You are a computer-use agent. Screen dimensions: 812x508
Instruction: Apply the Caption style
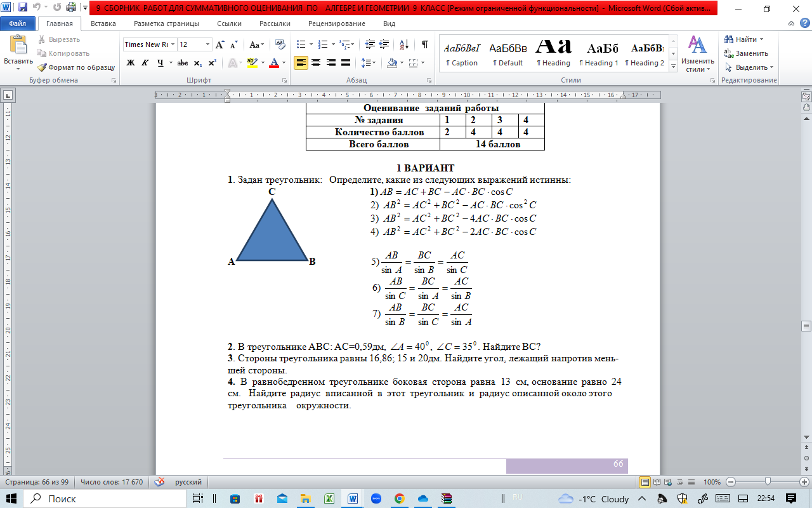tap(462, 53)
